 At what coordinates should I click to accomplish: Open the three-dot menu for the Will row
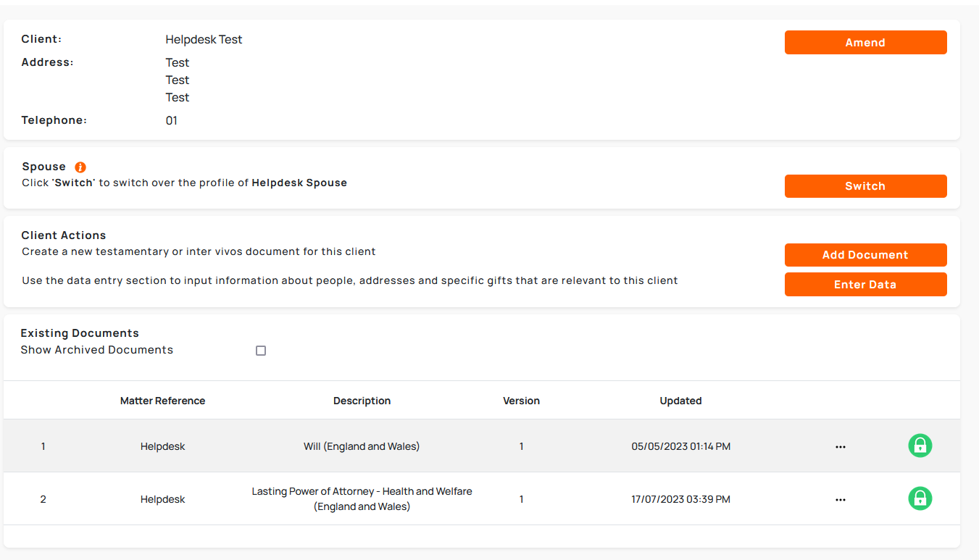[x=841, y=447]
